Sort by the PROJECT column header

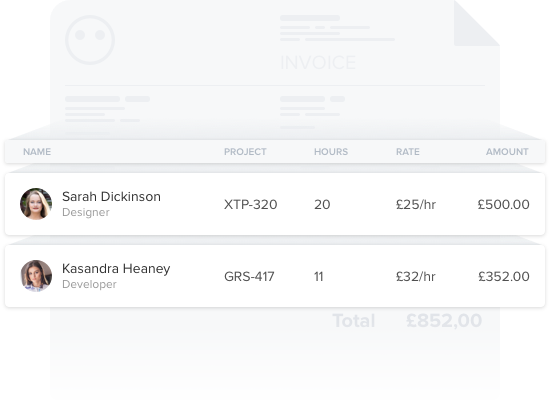click(x=245, y=152)
